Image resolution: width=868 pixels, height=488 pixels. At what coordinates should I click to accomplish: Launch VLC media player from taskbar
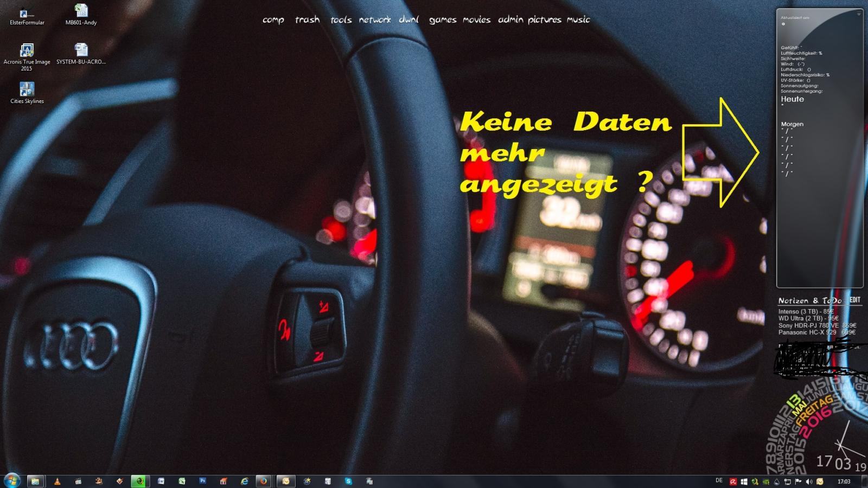click(x=57, y=481)
